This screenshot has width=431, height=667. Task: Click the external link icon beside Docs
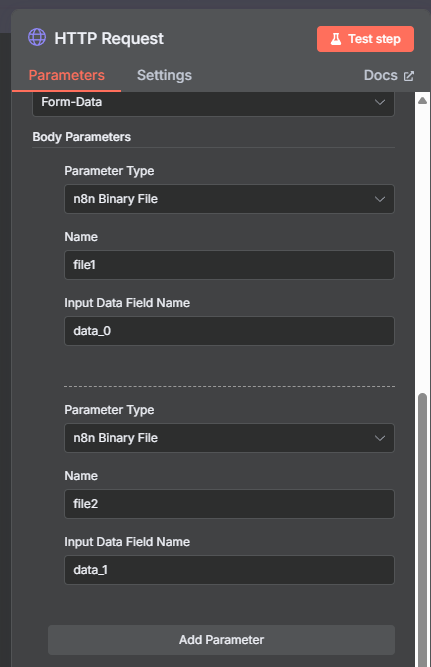click(x=408, y=76)
